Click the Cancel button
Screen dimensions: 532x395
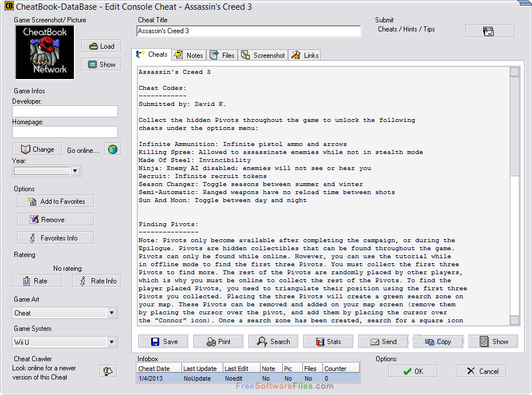click(482, 372)
